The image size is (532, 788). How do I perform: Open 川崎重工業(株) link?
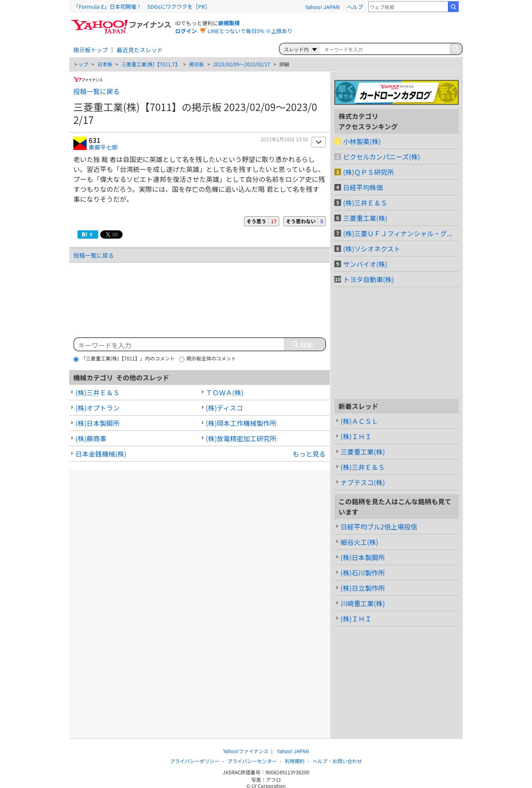[363, 604]
